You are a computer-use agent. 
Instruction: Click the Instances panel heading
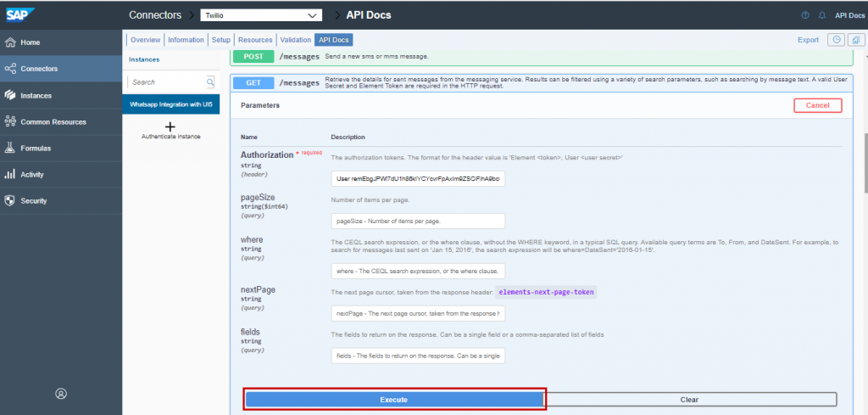[x=144, y=59]
